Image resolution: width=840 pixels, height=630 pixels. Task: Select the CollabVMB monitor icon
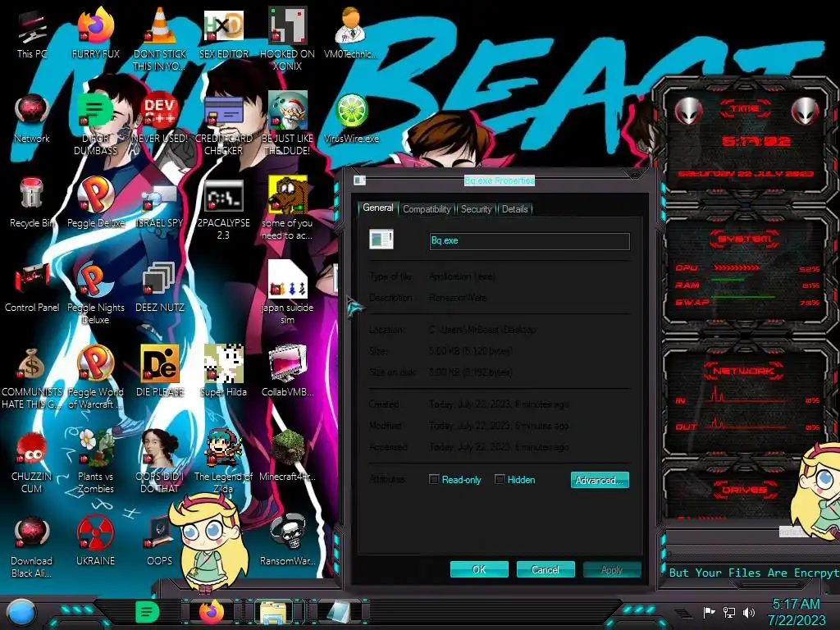(288, 372)
